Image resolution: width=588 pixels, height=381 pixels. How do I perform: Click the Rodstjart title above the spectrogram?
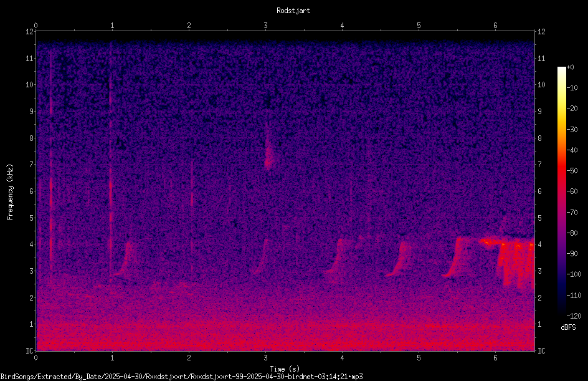(293, 11)
